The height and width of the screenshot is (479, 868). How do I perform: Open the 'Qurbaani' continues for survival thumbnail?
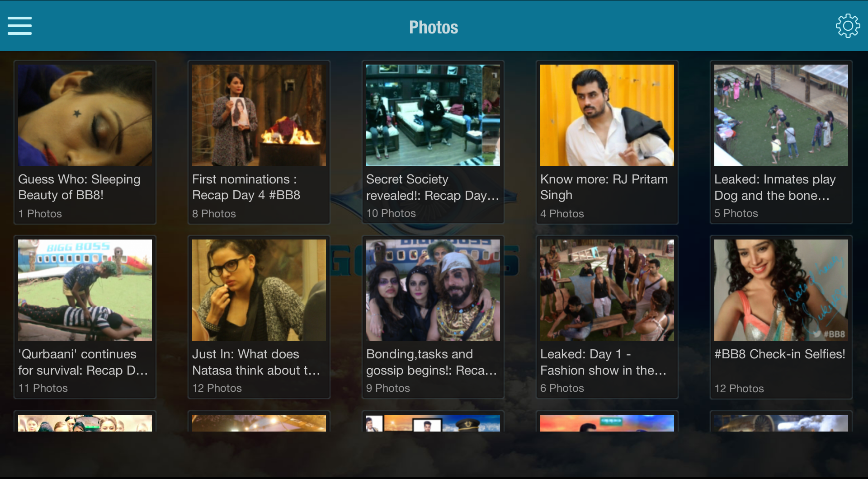click(x=85, y=290)
